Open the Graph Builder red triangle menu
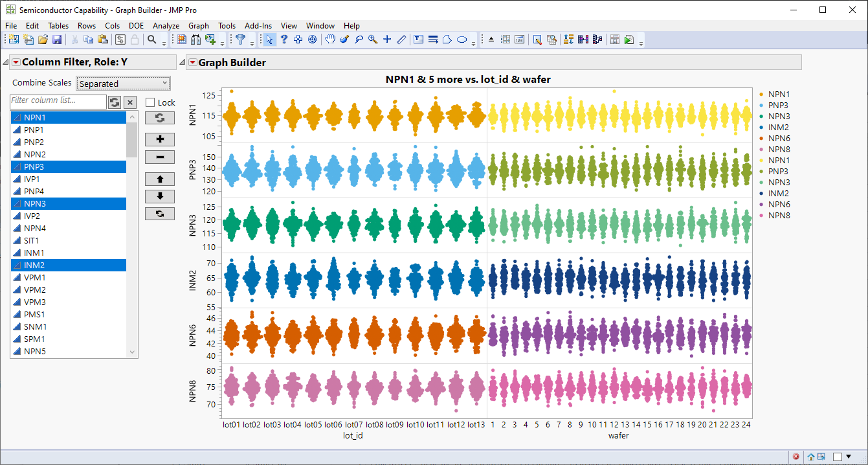868x465 pixels. click(x=192, y=62)
